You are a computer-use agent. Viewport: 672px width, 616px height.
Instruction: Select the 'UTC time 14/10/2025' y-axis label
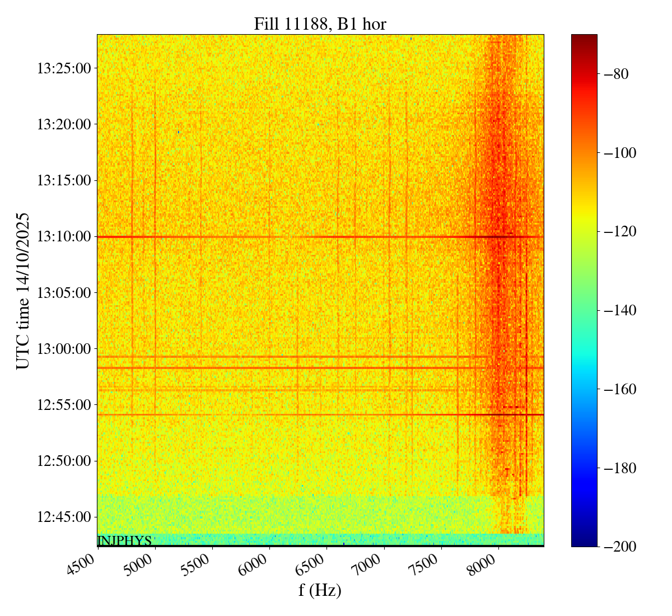point(23,291)
